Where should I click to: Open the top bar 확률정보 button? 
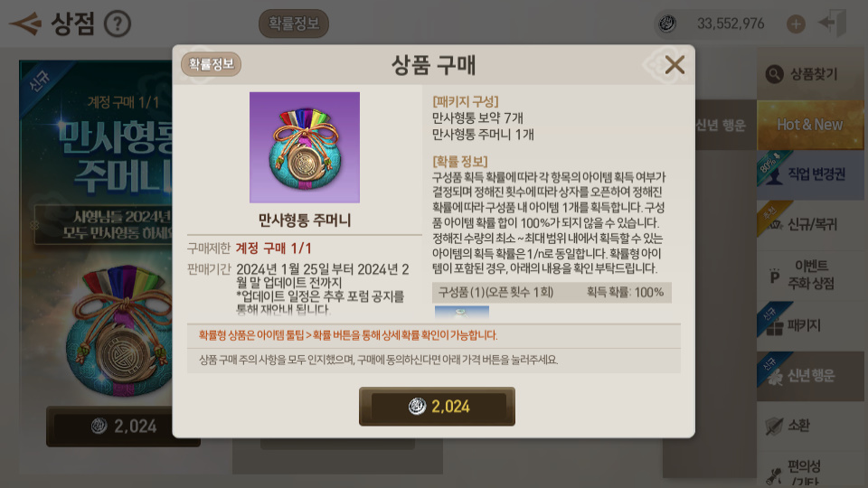coord(293,23)
